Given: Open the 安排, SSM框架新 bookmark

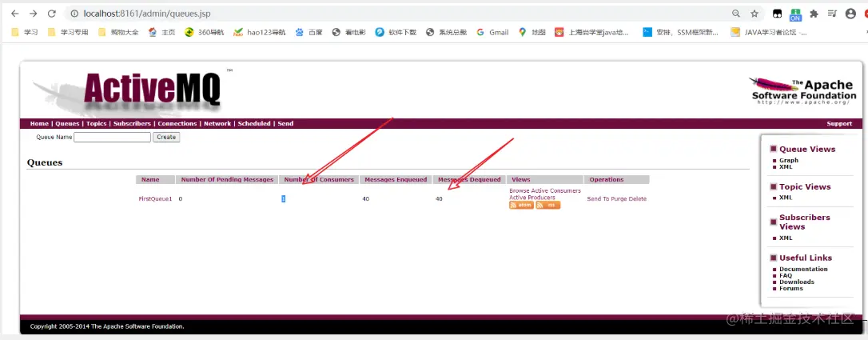Looking at the screenshot, I should tap(680, 32).
